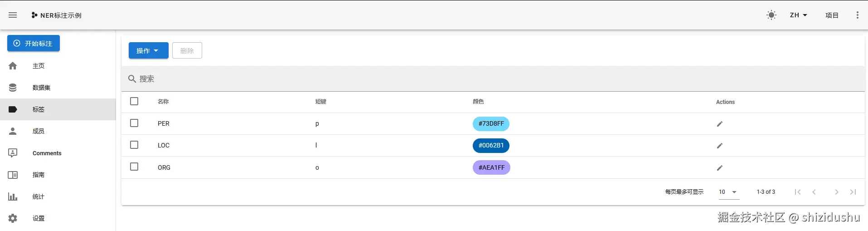Navigate to Comments in the sidebar

coord(47,153)
